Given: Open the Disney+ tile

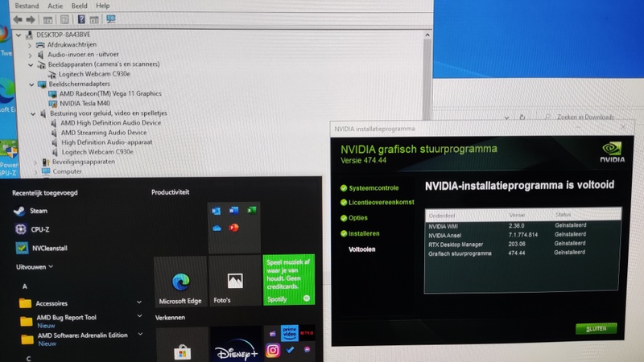Looking at the screenshot, I should point(236,345).
